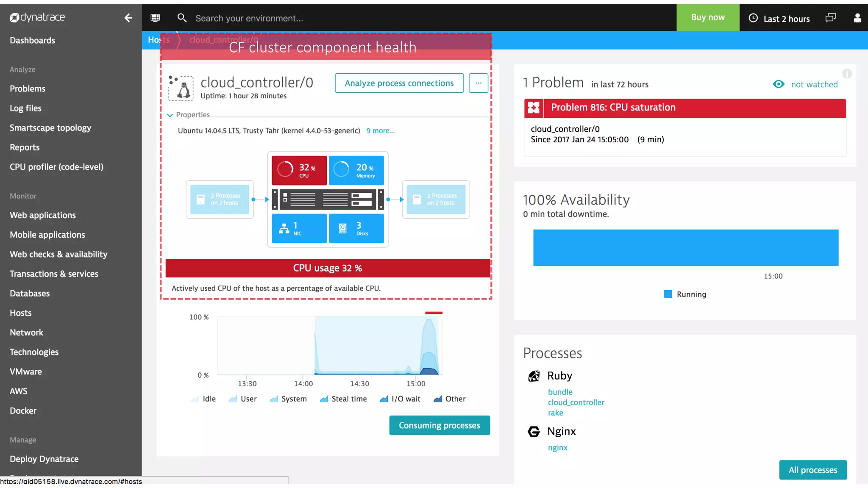Open Mobile applications
The height and width of the screenshot is (488, 868).
coord(47,235)
